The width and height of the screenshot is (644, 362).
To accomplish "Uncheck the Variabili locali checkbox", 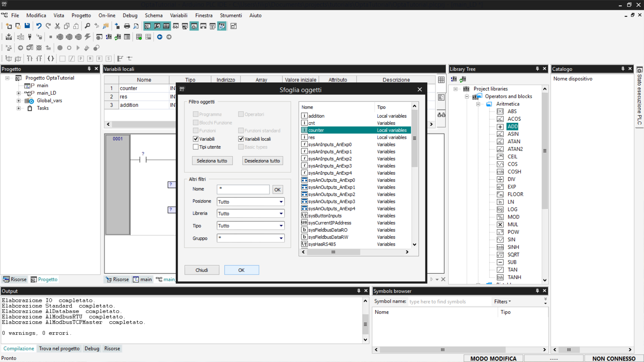I will tap(241, 139).
